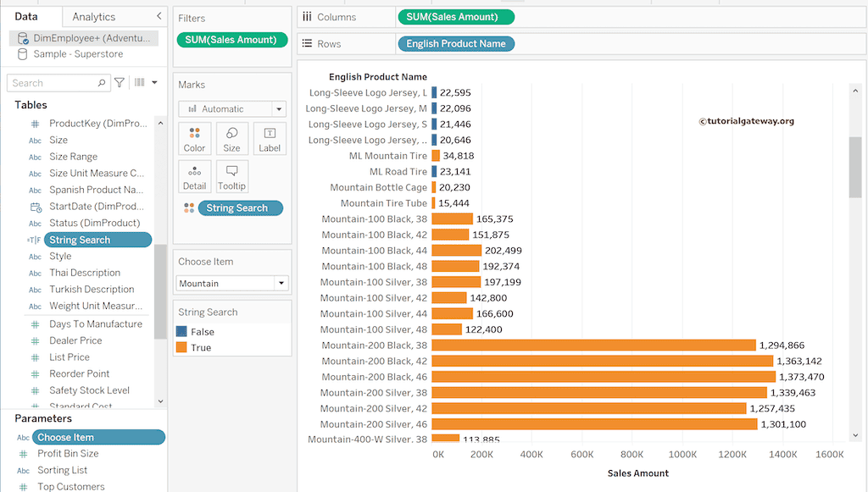Click the English Product Name pill in Rows
Image resolution: width=868 pixels, height=492 pixels.
[456, 43]
